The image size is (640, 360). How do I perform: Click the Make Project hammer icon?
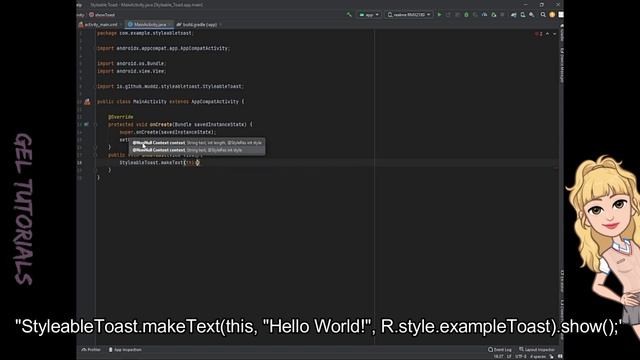click(x=349, y=15)
